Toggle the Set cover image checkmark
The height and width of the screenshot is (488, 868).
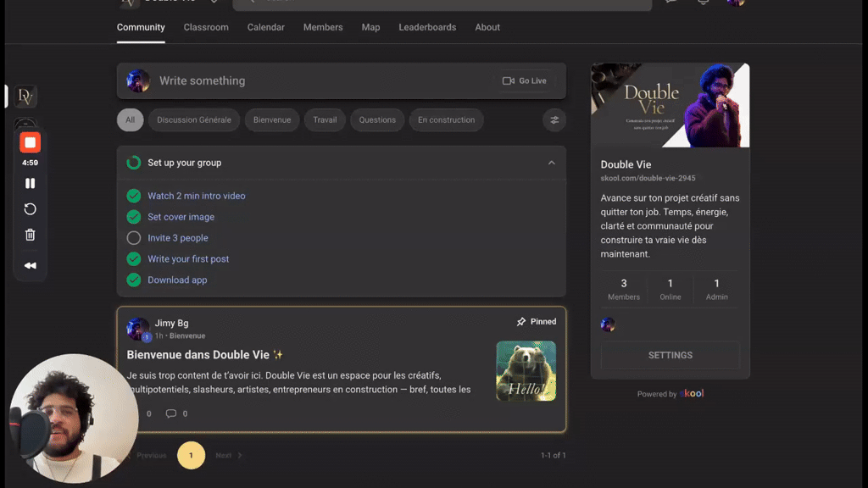click(x=133, y=217)
